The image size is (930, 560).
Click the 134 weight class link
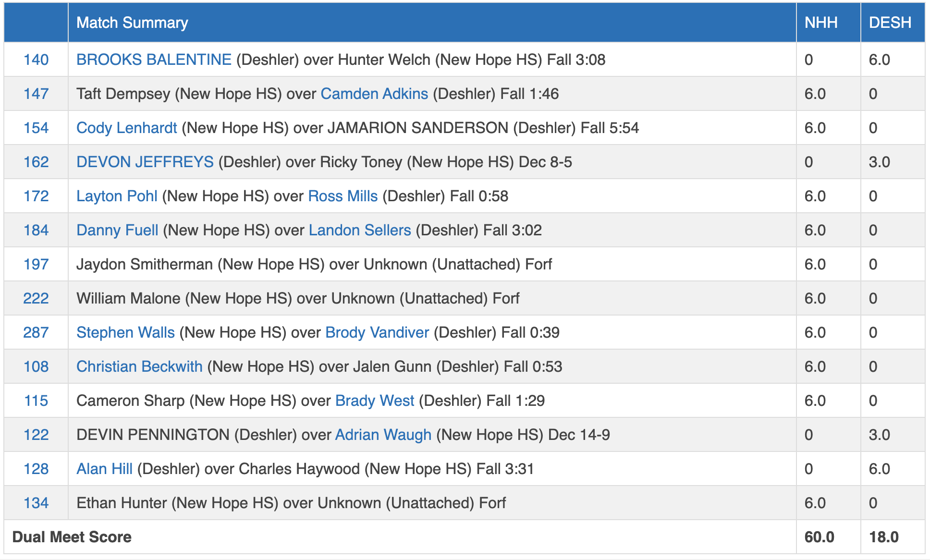[36, 503]
